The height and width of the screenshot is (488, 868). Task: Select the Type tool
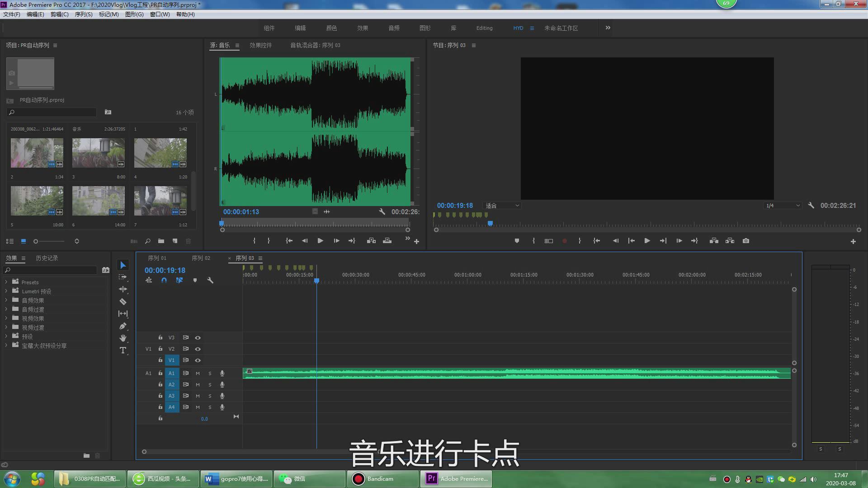click(x=123, y=350)
